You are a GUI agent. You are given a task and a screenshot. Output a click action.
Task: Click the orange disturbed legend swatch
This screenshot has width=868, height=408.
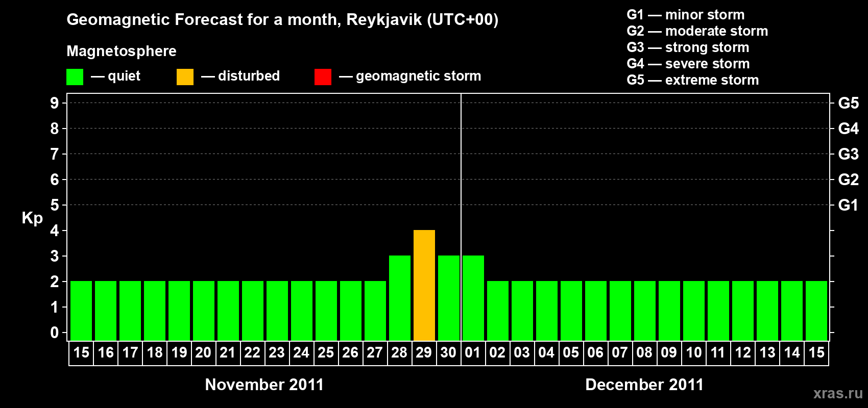click(185, 77)
